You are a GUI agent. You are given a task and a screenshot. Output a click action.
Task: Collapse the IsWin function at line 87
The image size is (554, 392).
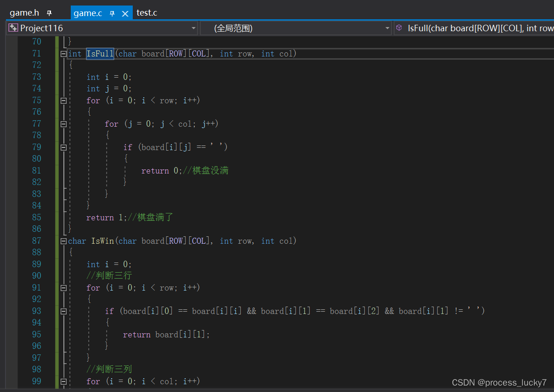[x=63, y=241]
